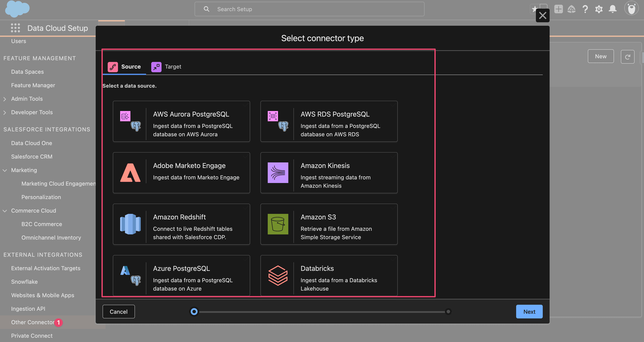Click the Amazon Redshift icon
The width and height of the screenshot is (644, 342).
(130, 224)
